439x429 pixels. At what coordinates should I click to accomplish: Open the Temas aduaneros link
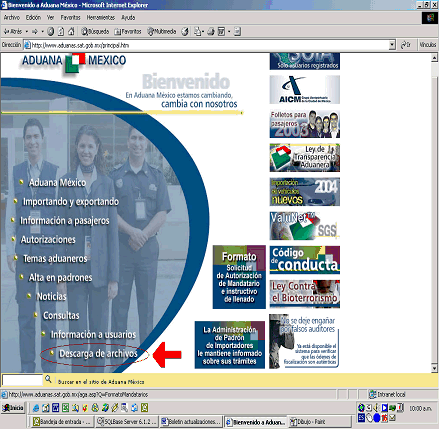point(55,259)
